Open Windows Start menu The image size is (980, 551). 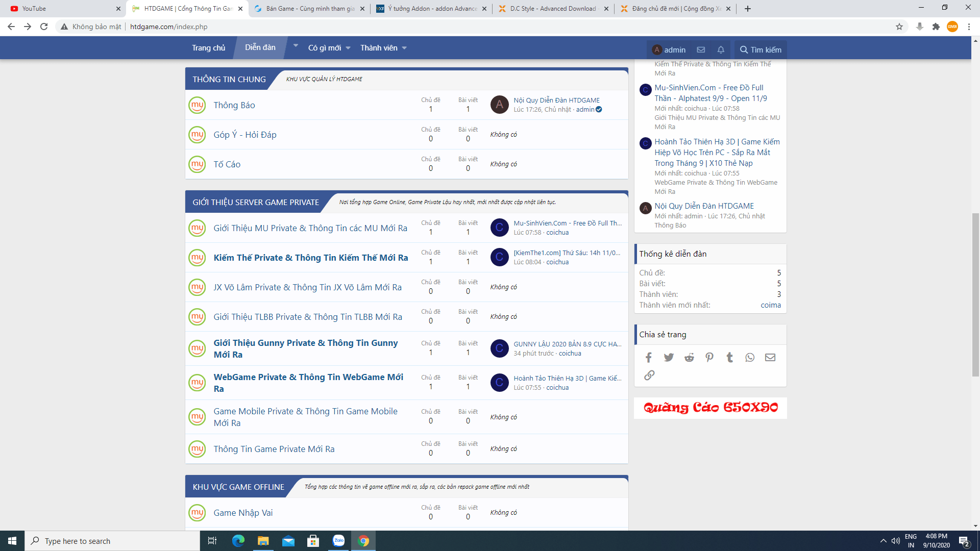point(12,541)
